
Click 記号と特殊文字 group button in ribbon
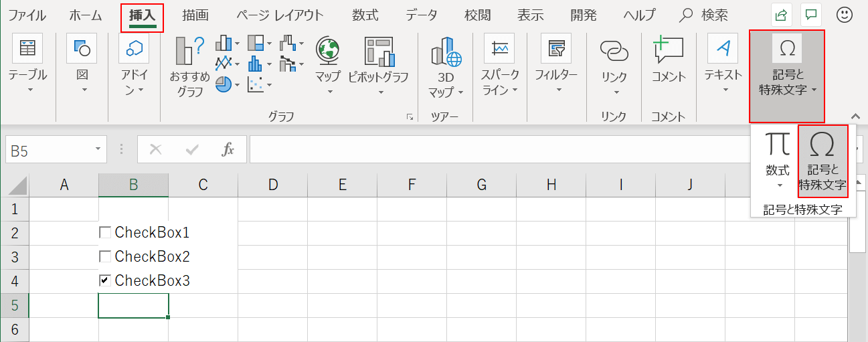tap(787, 76)
